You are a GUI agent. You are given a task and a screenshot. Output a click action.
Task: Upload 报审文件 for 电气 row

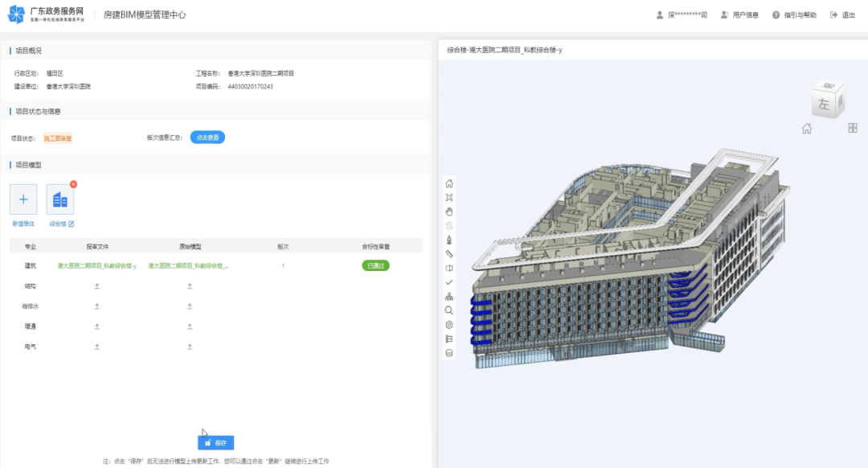[x=97, y=347]
